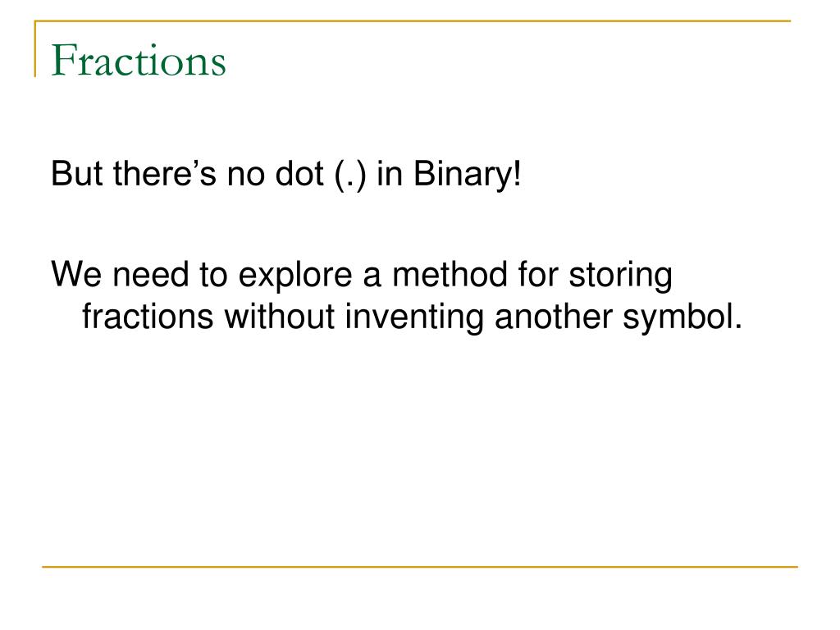Click the word We starting second paragraph
Viewport: 840px width, 630px height.
point(76,274)
